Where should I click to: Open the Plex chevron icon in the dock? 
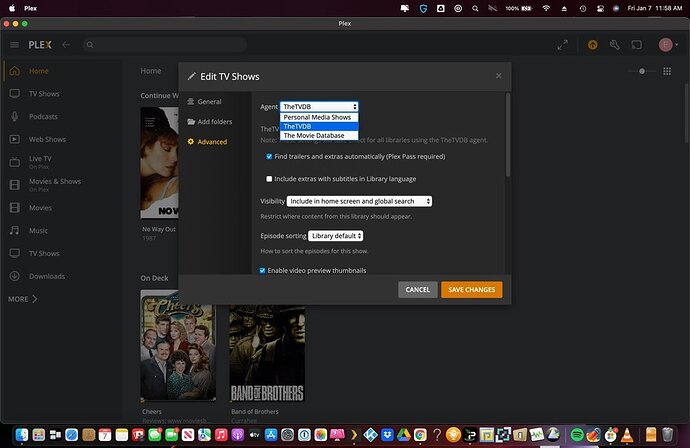[x=354, y=435]
